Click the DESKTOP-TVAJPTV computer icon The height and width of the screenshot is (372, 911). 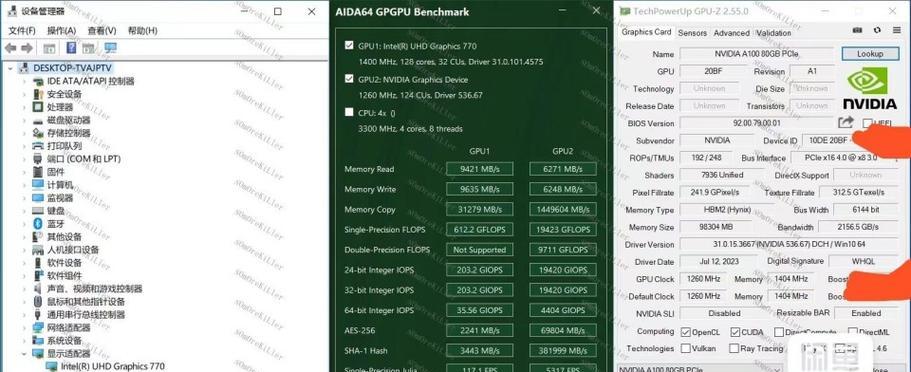[x=24, y=68]
